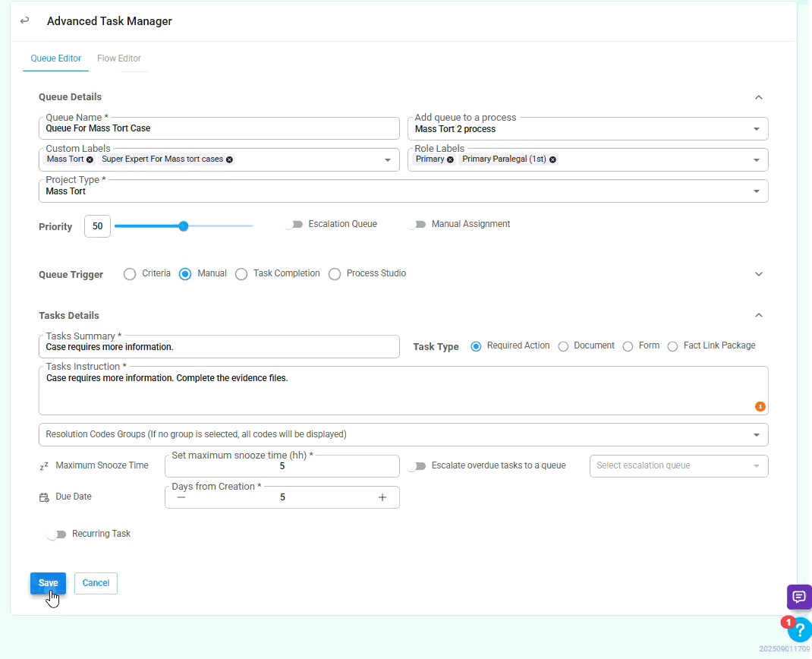Remove the Mass Tort custom label chip
The width and height of the screenshot is (812, 659).
click(x=90, y=159)
